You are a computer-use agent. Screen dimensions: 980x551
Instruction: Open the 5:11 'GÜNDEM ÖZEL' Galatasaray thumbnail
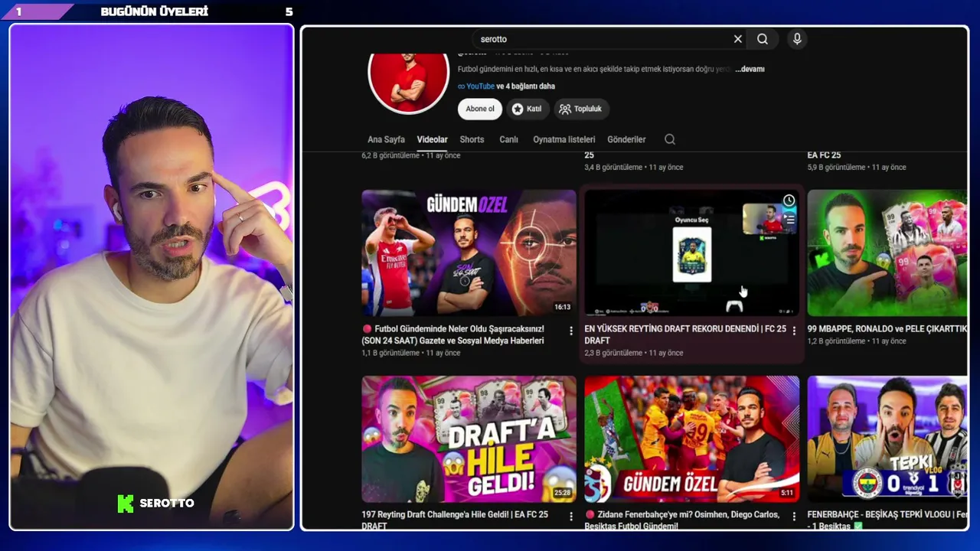pos(691,439)
